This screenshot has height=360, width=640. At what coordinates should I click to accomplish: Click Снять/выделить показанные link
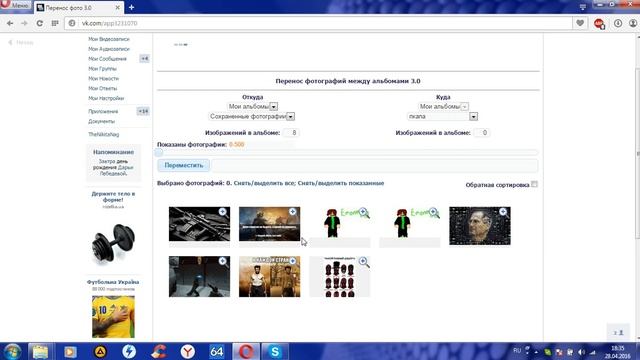click(x=341, y=183)
